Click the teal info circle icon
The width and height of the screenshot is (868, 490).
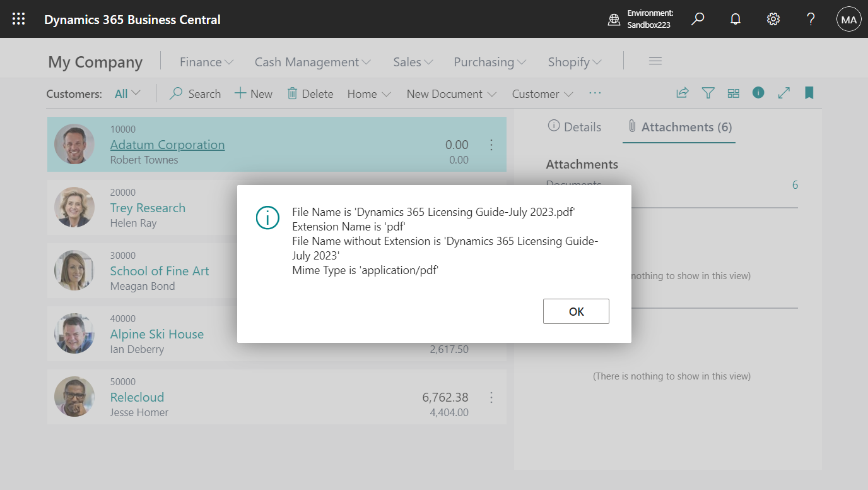pyautogui.click(x=758, y=93)
